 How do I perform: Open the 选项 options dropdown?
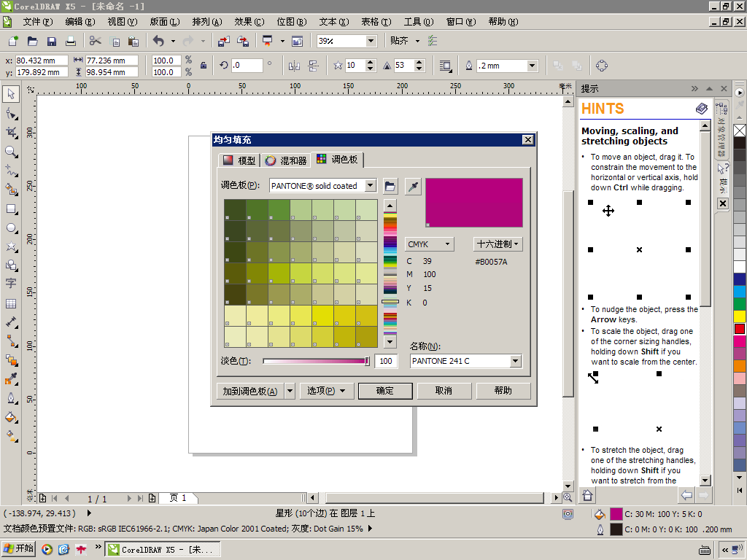point(326,391)
